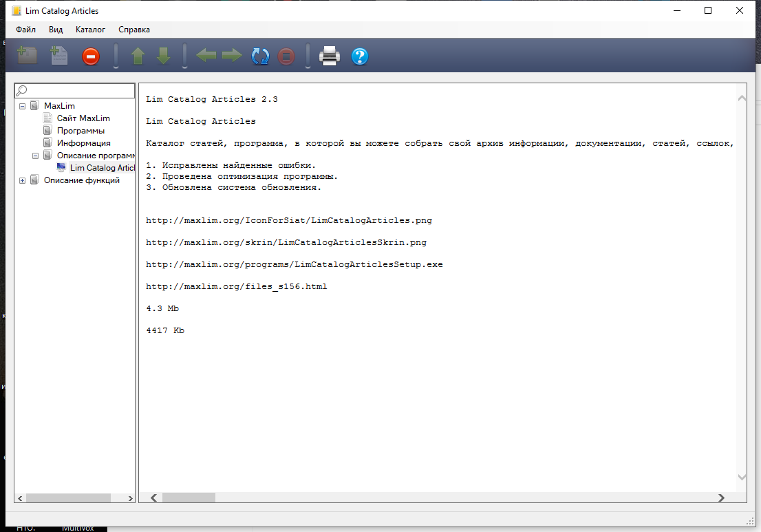
Task: Go forward with the right arrow
Action: [x=232, y=56]
